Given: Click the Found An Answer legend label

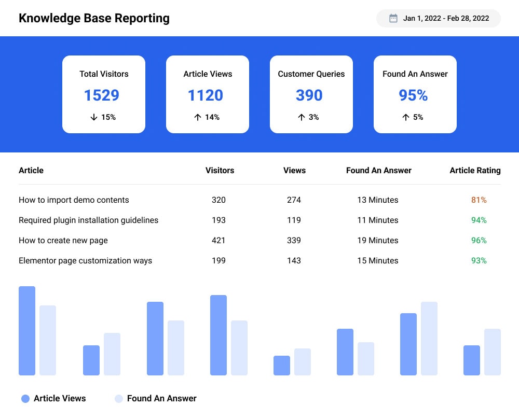Looking at the screenshot, I should point(162,399).
